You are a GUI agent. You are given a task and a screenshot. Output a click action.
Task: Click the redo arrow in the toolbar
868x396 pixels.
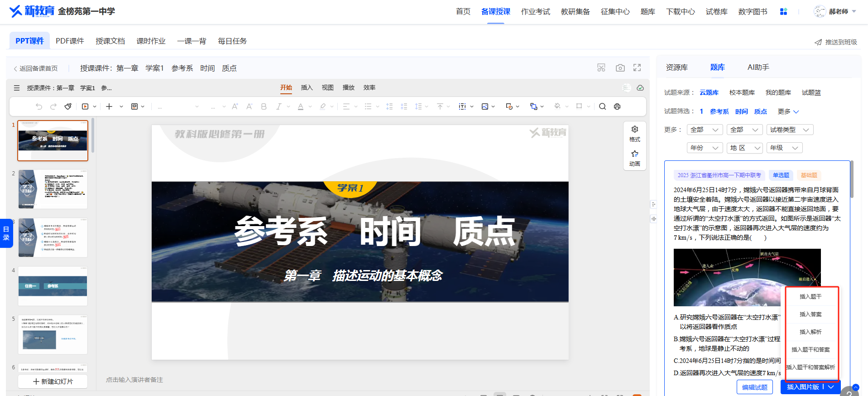point(53,106)
